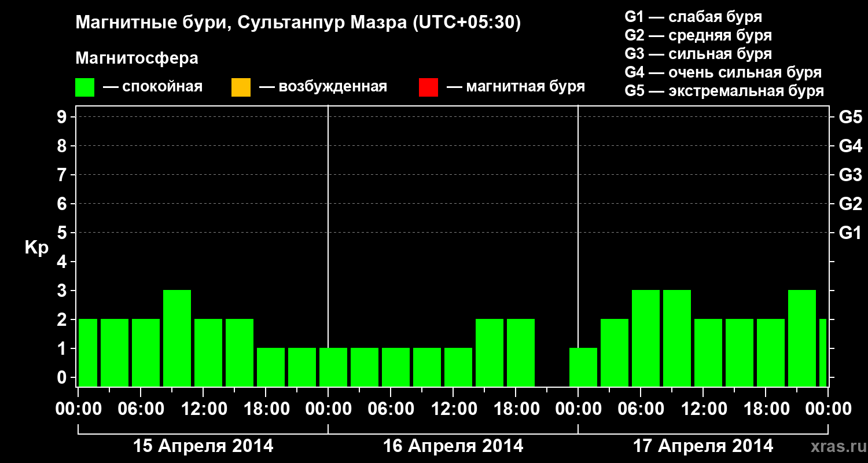This screenshot has width=868, height=463.
Task: Click the '18:00' time label under 17 April
Action: [x=766, y=409]
